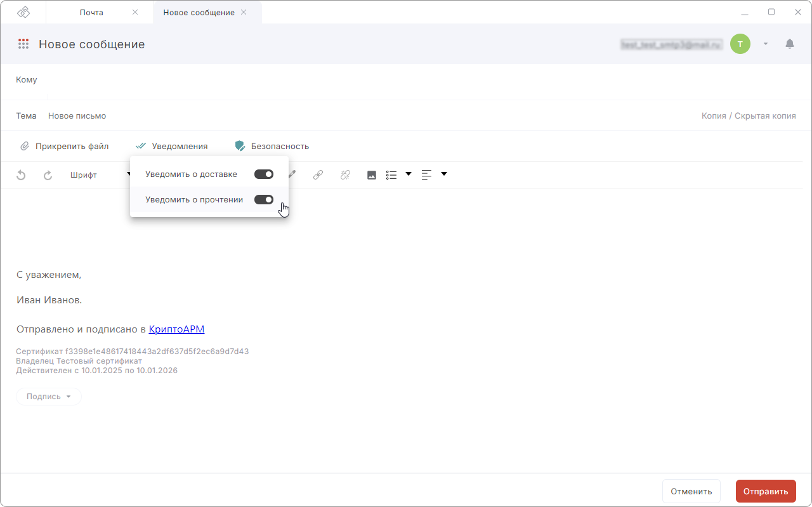
Task: Click 'Прикрепить файл' button
Action: pos(65,146)
